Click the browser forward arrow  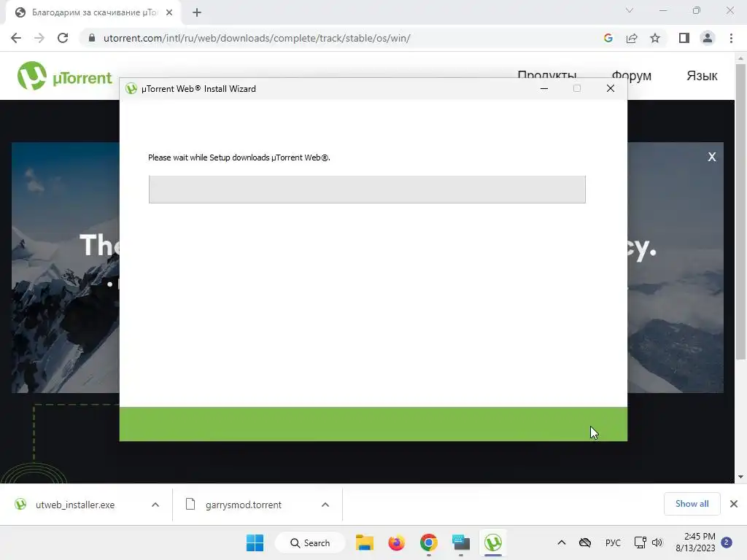pos(39,38)
